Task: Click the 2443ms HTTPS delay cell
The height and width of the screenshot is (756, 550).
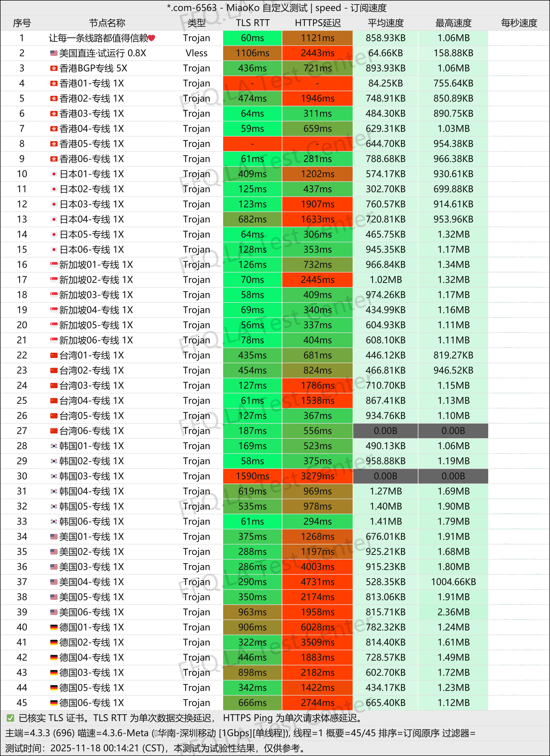Action: pyautogui.click(x=317, y=53)
